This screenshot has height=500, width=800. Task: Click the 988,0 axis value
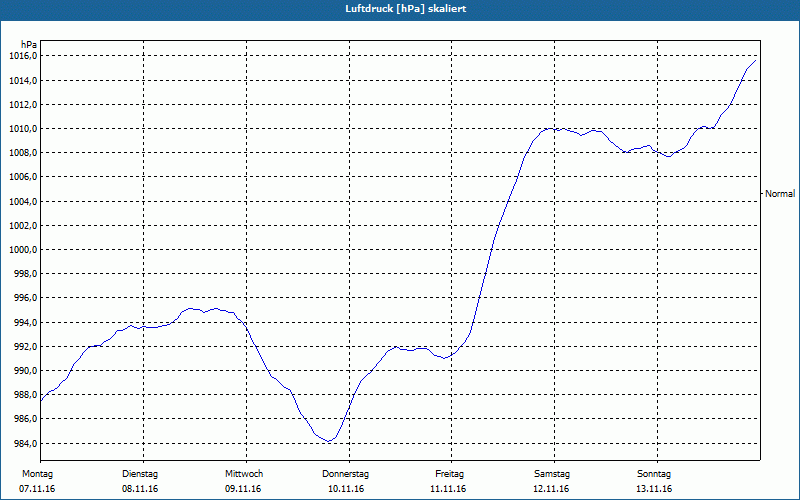pyautogui.click(x=25, y=395)
